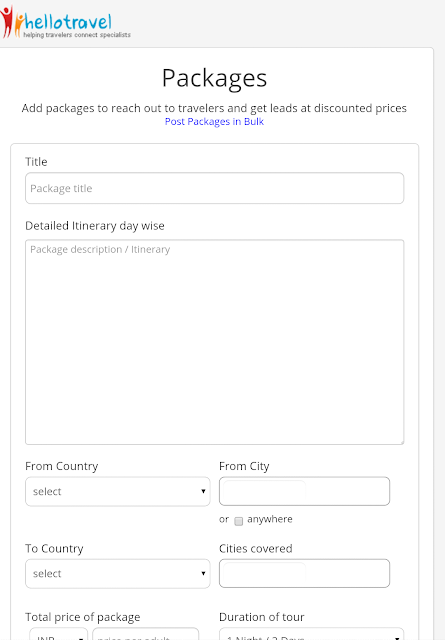Click the Packages page heading

214,78
